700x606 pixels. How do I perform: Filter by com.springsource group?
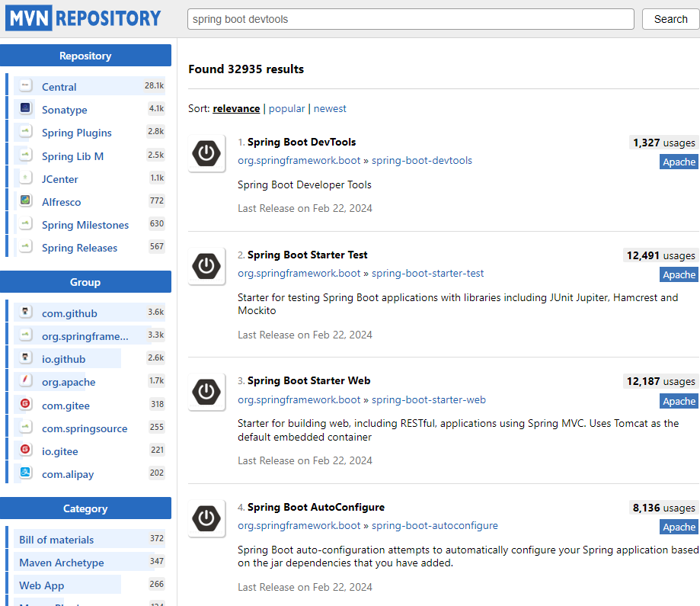click(x=85, y=428)
